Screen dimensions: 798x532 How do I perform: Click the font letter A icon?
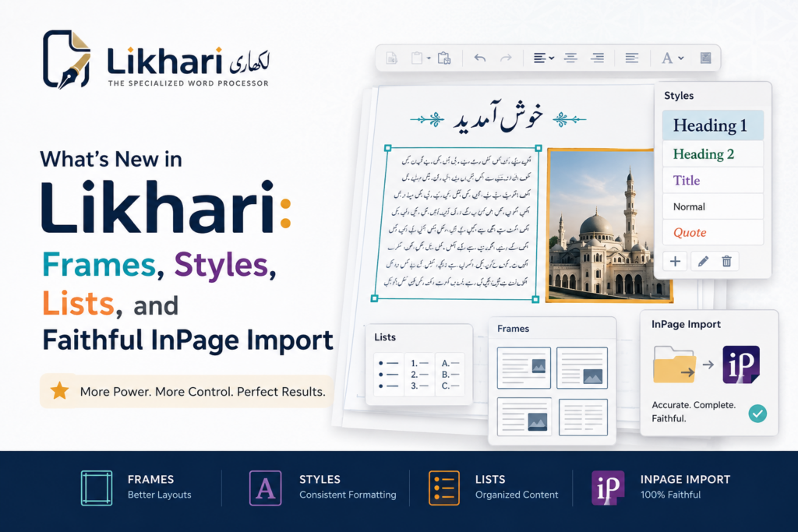(667, 58)
